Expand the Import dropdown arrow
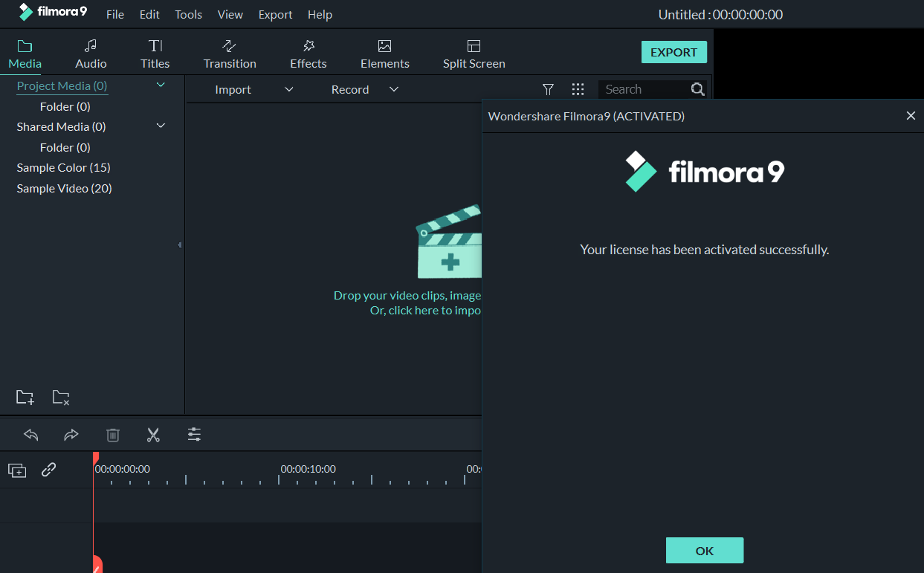The image size is (924, 573). point(289,89)
